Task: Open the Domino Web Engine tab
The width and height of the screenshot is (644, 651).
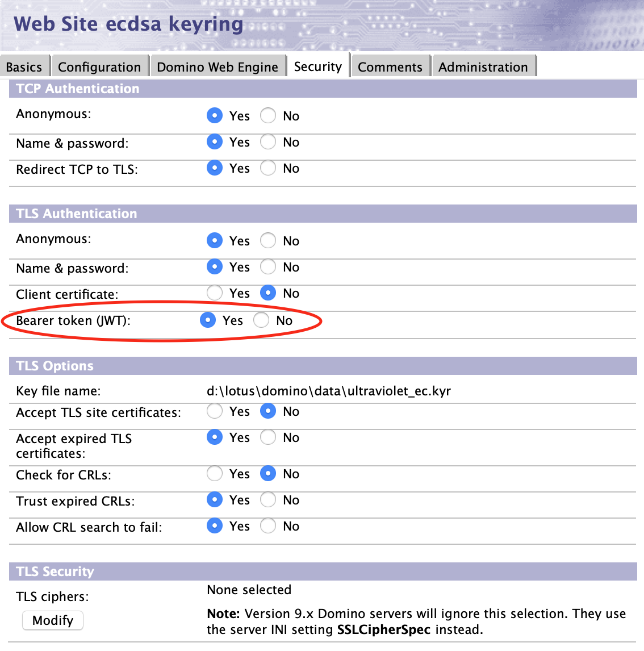Action: click(x=218, y=66)
